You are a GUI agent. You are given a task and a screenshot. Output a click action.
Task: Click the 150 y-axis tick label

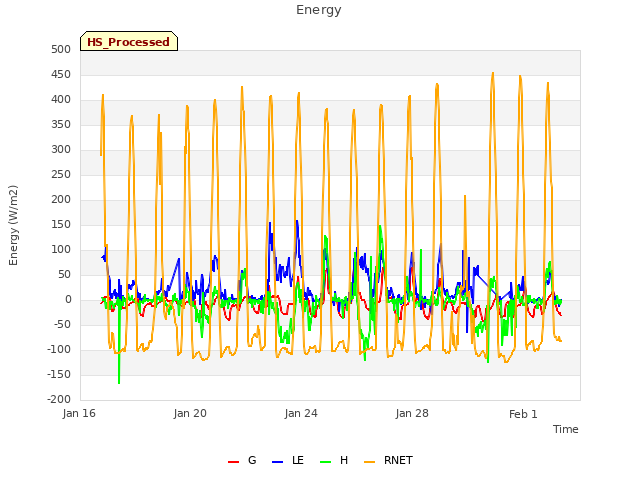(61, 224)
